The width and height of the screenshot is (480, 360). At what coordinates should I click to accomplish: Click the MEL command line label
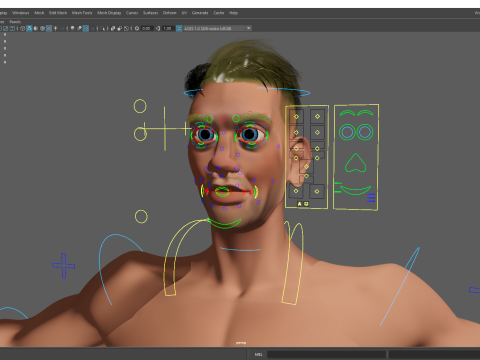coord(258,354)
